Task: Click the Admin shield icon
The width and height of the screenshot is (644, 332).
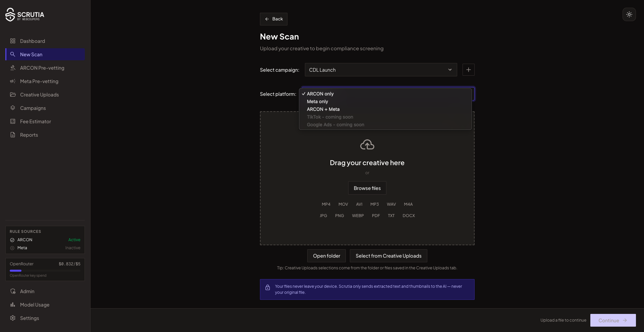Action: 13,291
